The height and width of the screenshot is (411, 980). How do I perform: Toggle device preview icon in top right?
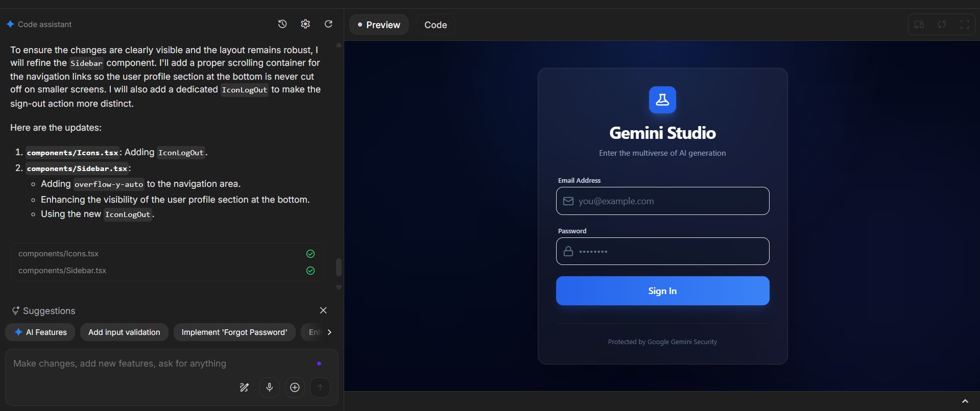pos(919,25)
